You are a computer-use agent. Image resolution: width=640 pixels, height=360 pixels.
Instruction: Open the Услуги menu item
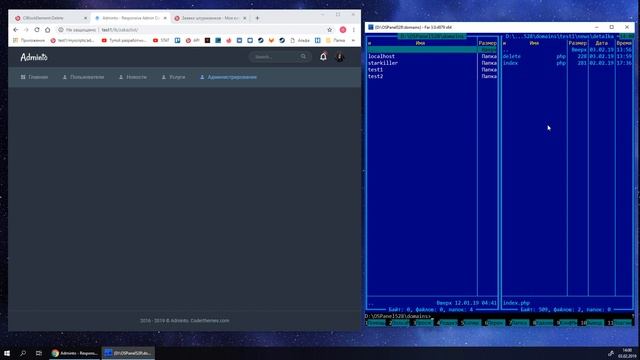pyautogui.click(x=173, y=77)
